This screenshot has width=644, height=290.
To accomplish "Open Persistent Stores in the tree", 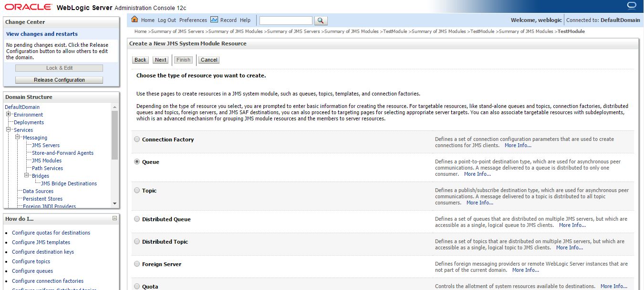I will pyautogui.click(x=42, y=199).
